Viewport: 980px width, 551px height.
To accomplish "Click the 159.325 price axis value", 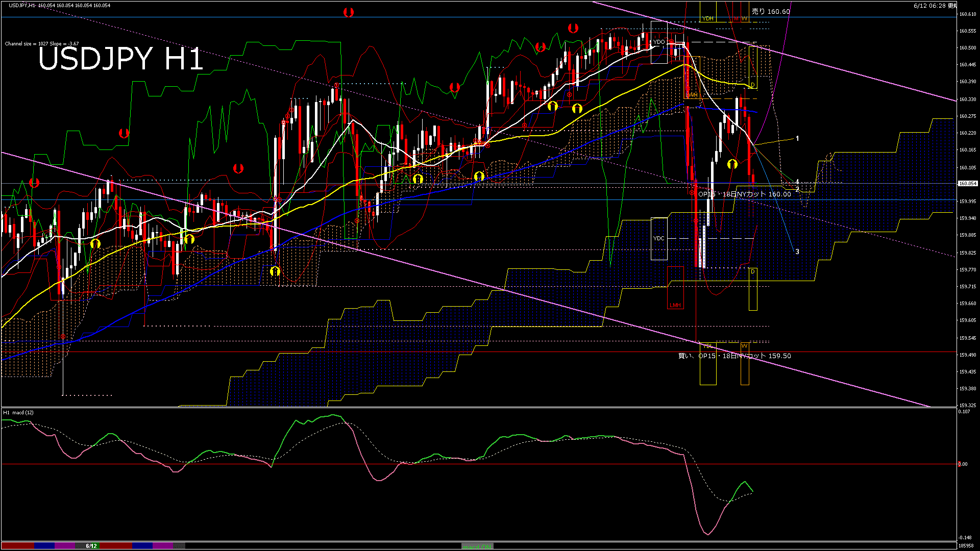I will coord(968,406).
